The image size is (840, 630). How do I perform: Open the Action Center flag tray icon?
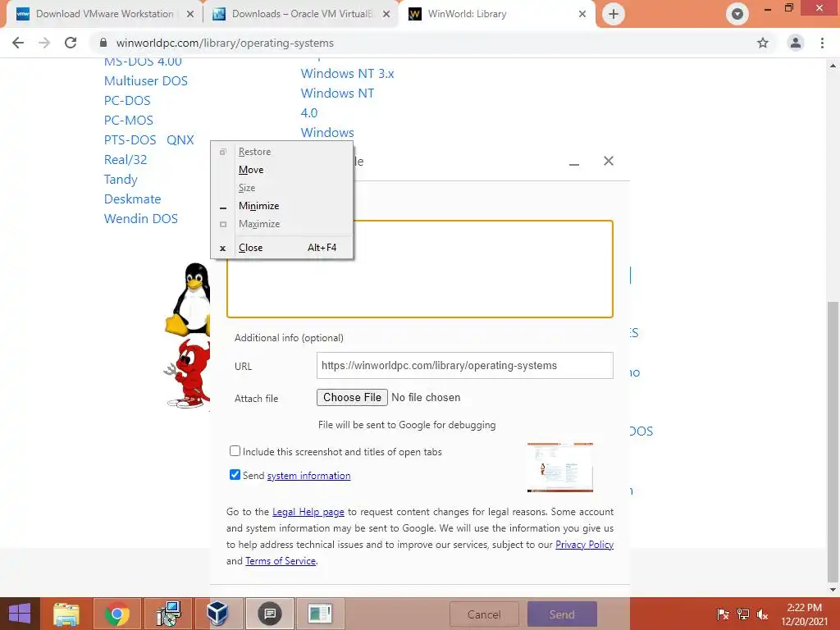723,614
